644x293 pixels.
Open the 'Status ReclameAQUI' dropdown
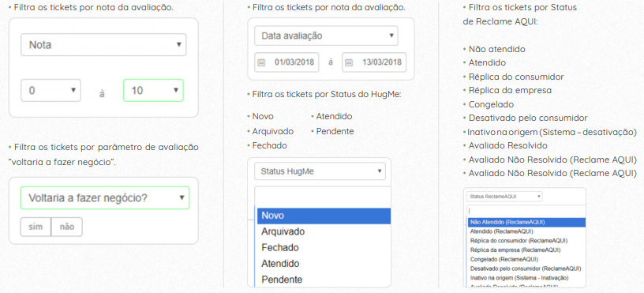click(x=504, y=197)
